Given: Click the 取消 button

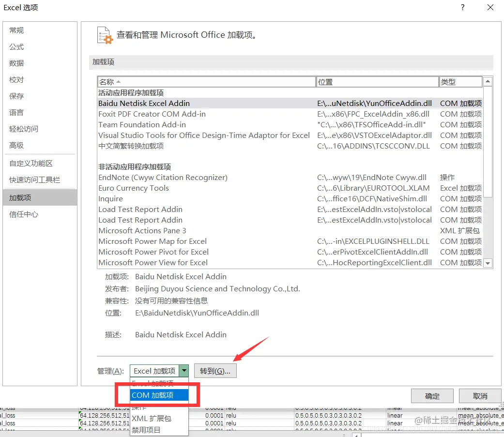Looking at the screenshot, I should (x=480, y=396).
